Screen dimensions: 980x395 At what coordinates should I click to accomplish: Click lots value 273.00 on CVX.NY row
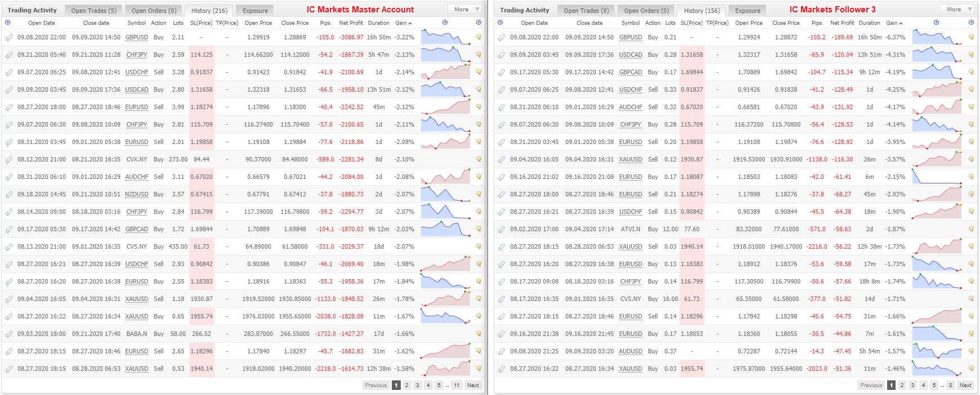pyautogui.click(x=178, y=160)
